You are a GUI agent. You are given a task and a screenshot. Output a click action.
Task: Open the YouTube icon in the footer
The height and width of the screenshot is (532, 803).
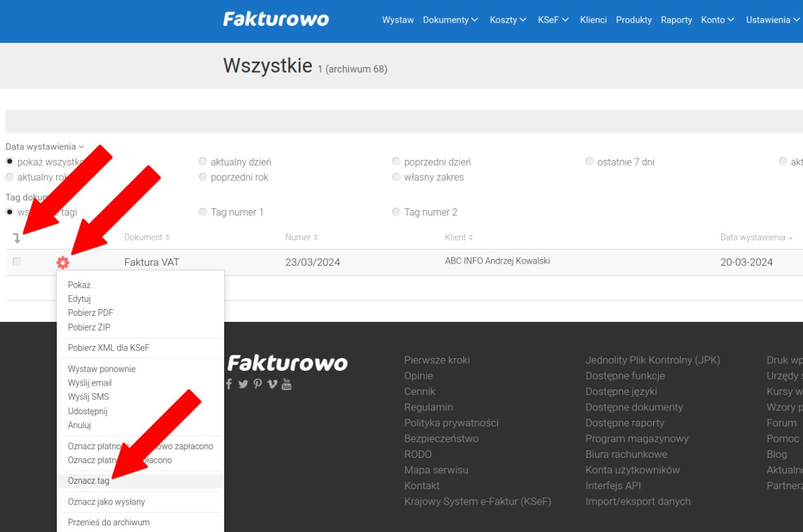click(x=286, y=384)
